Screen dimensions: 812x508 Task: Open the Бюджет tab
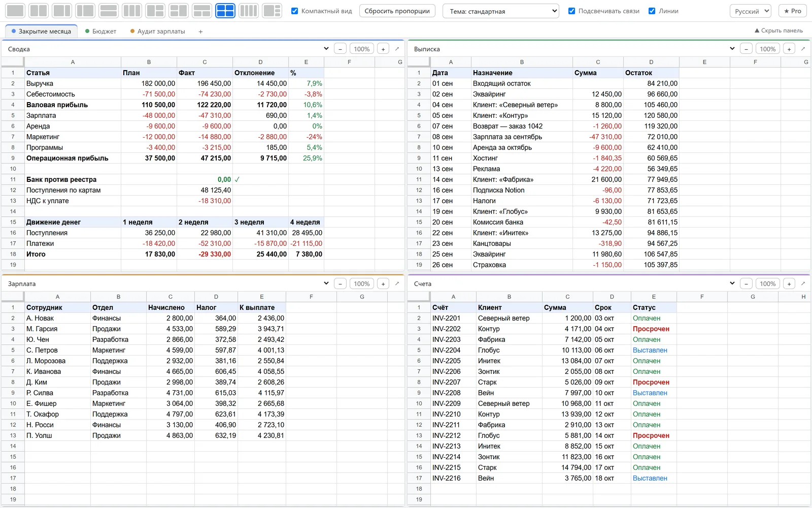pyautogui.click(x=100, y=31)
